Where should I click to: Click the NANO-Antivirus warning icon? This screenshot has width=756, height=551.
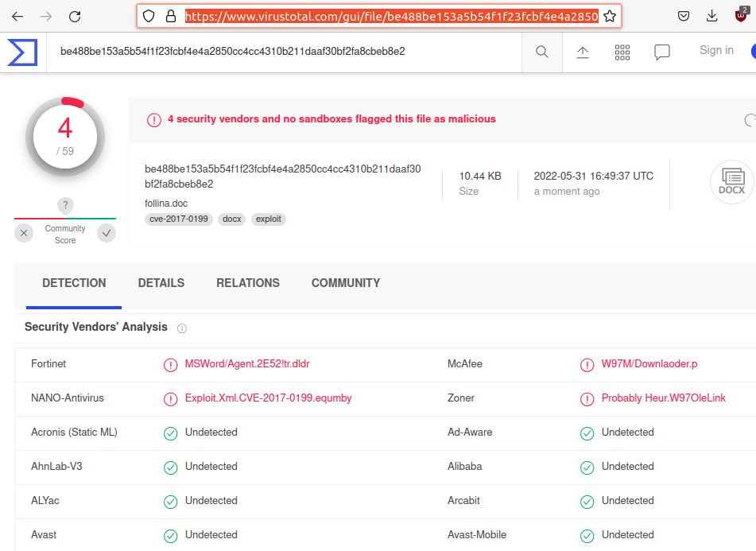(x=170, y=399)
